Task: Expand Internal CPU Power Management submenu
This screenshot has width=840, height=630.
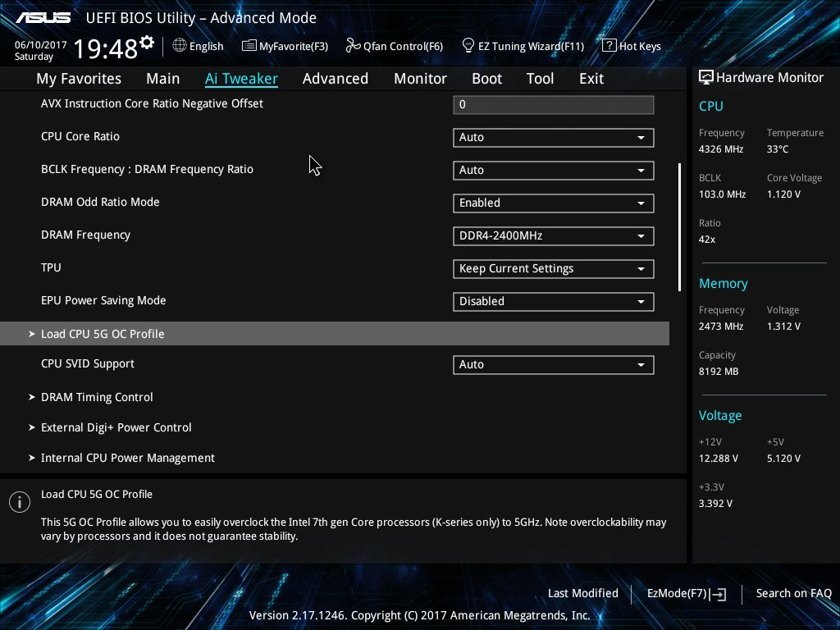Action: 127,458
